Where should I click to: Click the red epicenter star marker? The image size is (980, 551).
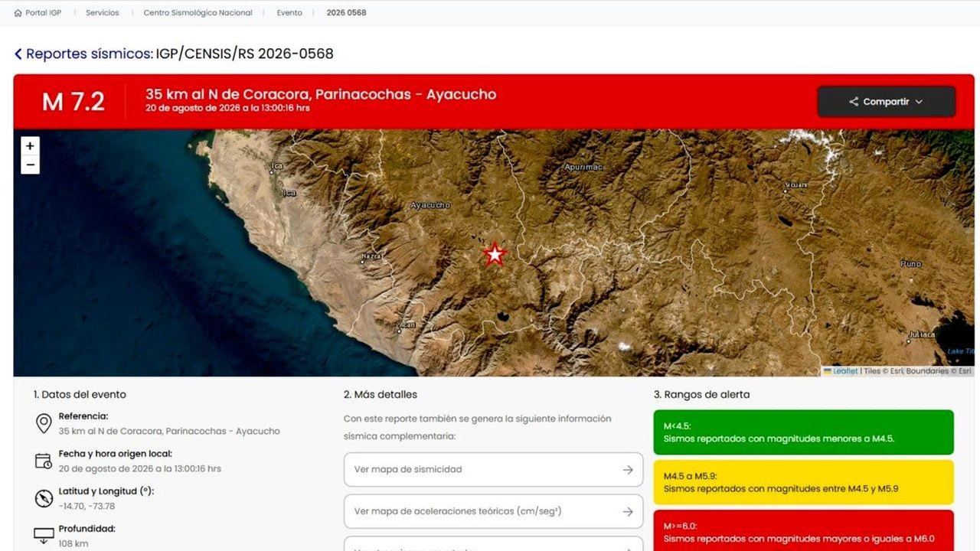[495, 254]
